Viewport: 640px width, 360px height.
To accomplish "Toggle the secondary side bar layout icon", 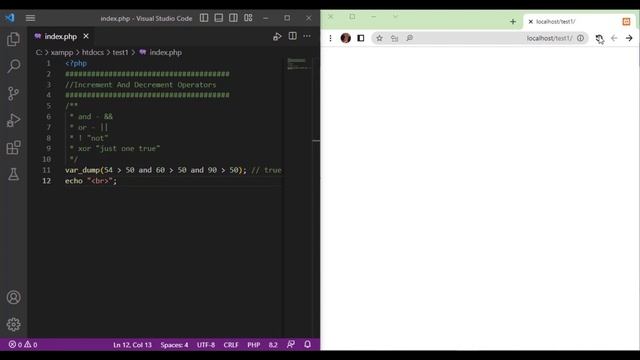I will click(233, 18).
